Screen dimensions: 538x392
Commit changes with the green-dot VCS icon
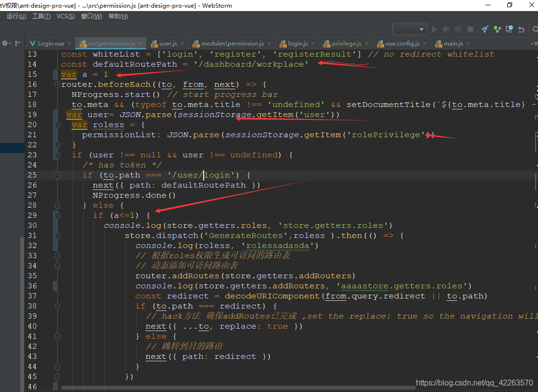click(x=497, y=29)
